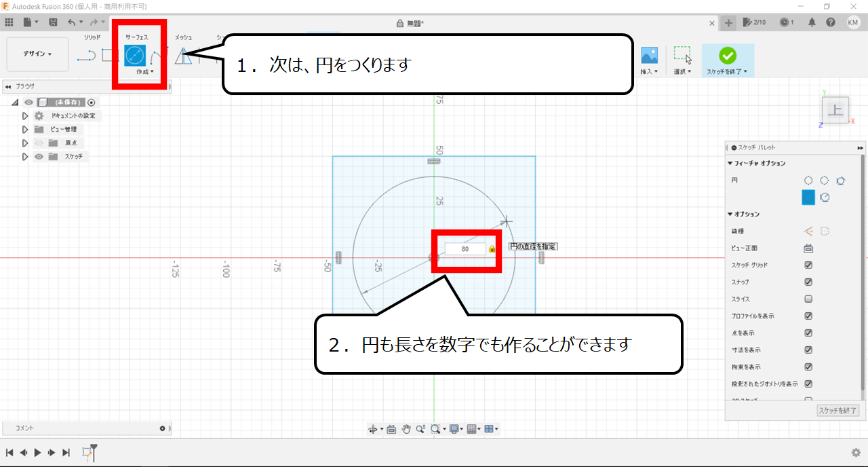Open Display Settings monitor icon
The image size is (868, 467).
pos(453,429)
